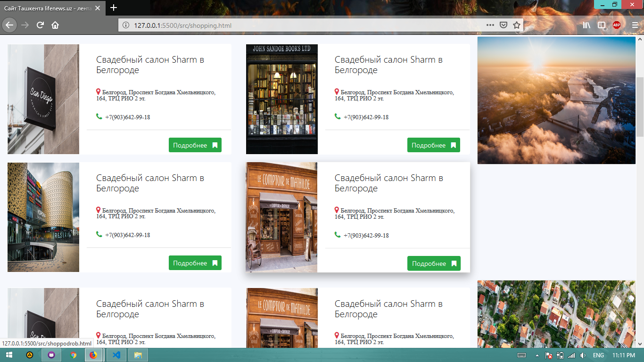This screenshot has height=362, width=644.
Task: Click the location pin on John Sandoe Books card
Action: point(337,92)
